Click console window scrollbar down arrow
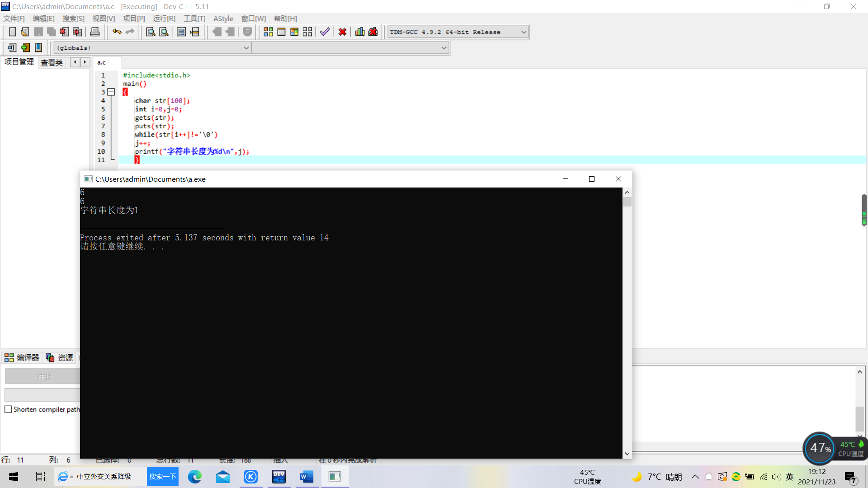The width and height of the screenshot is (868, 488). pos(627,454)
